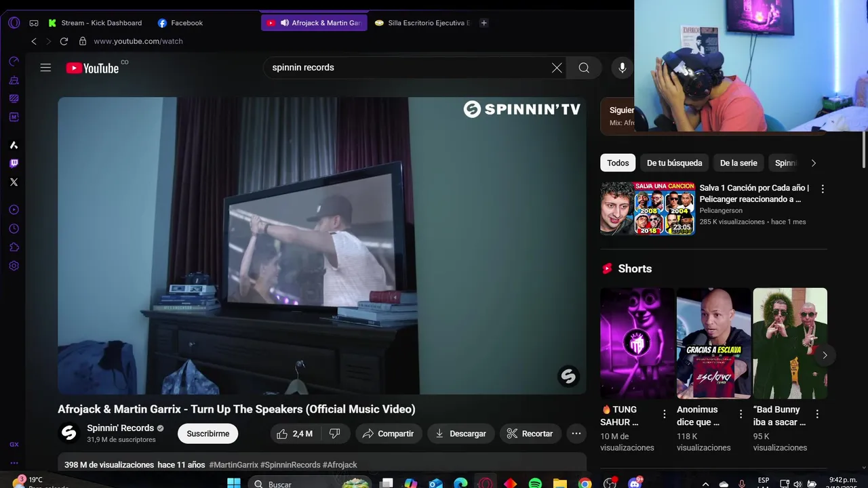Select the De tu búsqueda chip
The height and width of the screenshot is (488, 868).
(675, 163)
